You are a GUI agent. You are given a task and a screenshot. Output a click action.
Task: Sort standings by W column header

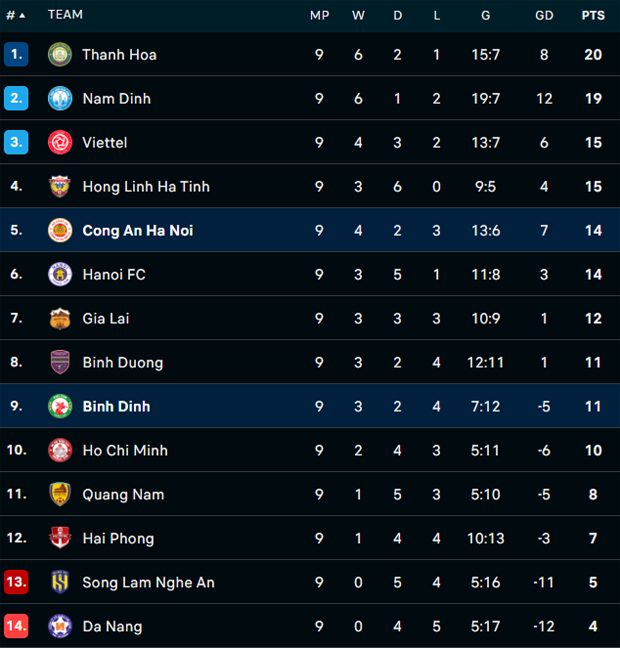pyautogui.click(x=358, y=16)
